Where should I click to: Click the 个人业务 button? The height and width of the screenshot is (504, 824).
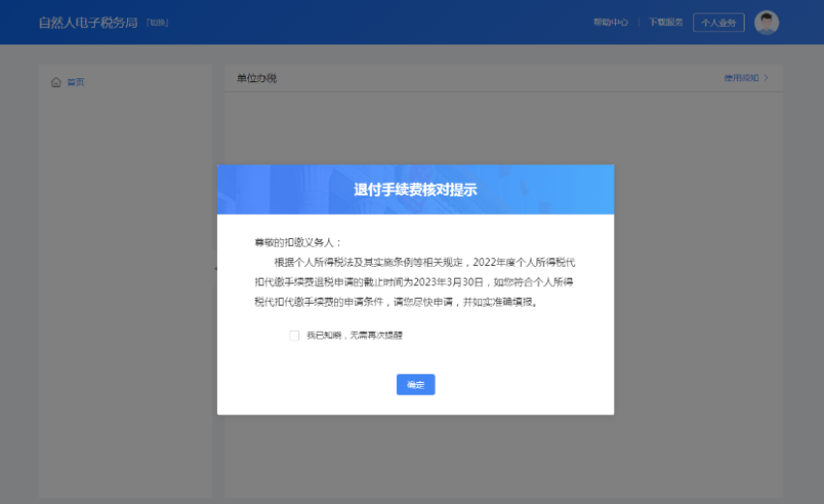(x=718, y=22)
